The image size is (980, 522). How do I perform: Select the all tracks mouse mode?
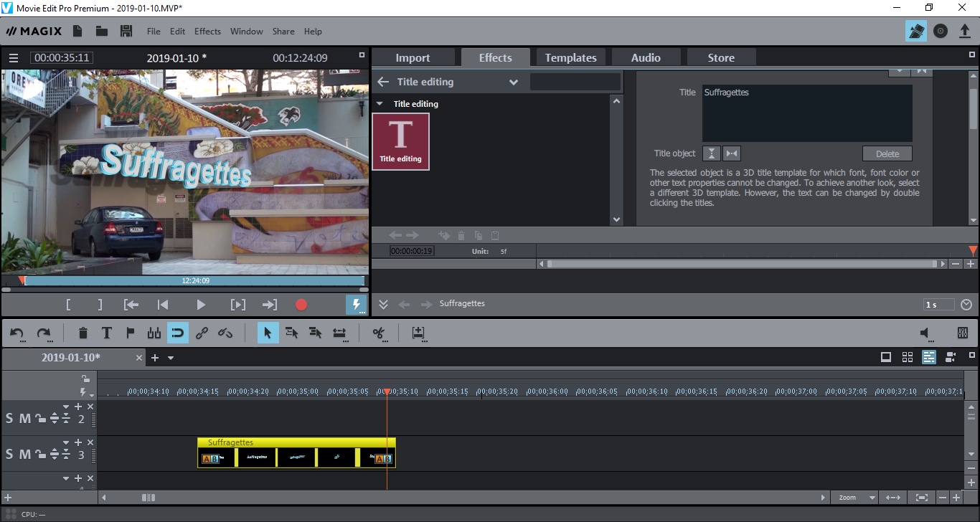coord(316,333)
